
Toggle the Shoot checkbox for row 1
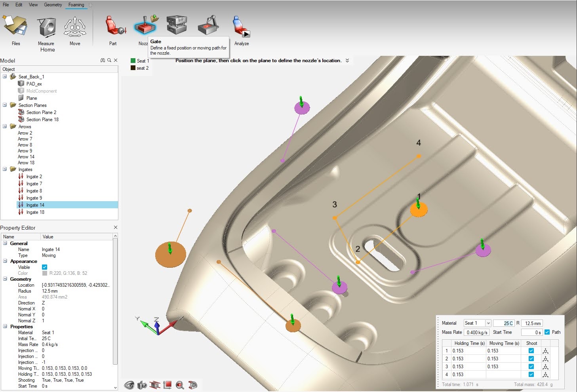(x=531, y=351)
